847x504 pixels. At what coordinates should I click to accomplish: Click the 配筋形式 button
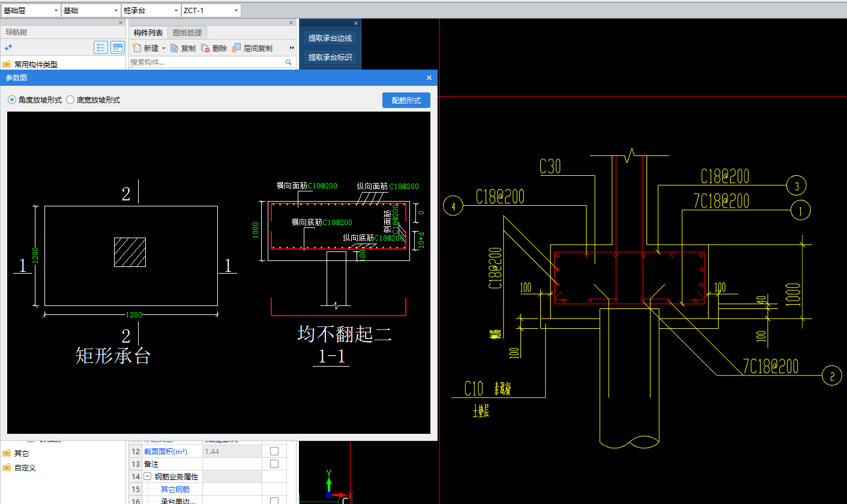(x=406, y=100)
